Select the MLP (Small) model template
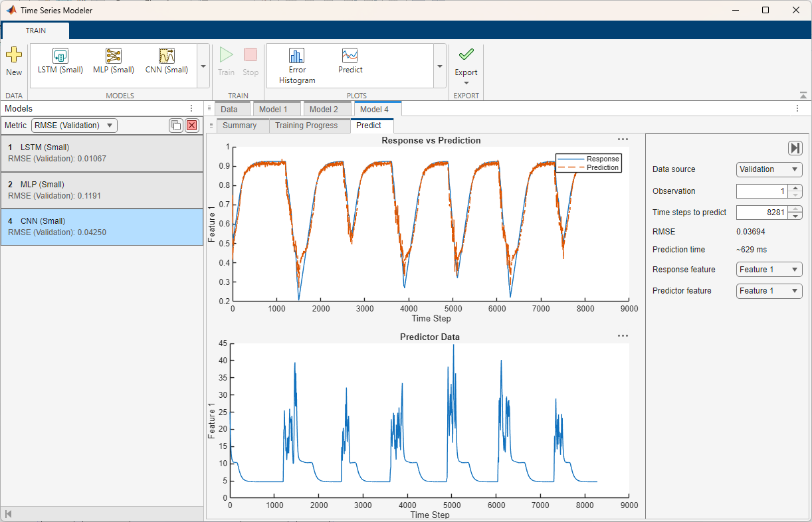Screen dimensions: 812x522 pyautogui.click(x=114, y=62)
